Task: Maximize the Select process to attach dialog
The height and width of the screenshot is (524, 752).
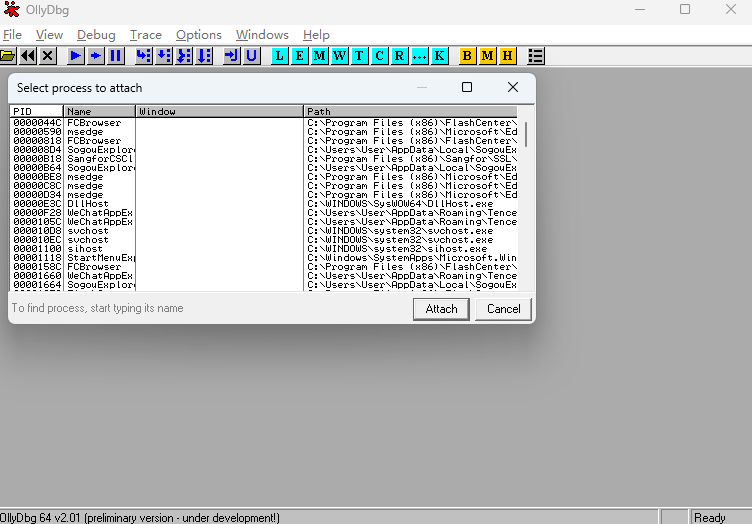Action: tap(467, 87)
